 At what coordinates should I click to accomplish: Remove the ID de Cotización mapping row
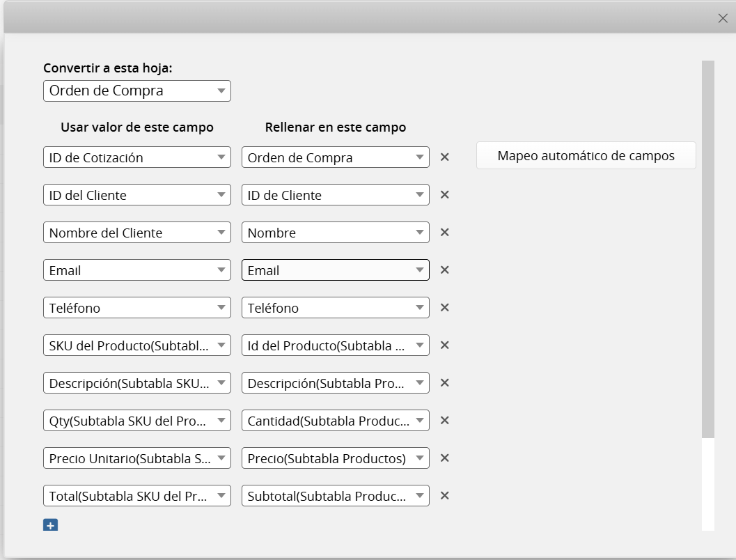[445, 157]
